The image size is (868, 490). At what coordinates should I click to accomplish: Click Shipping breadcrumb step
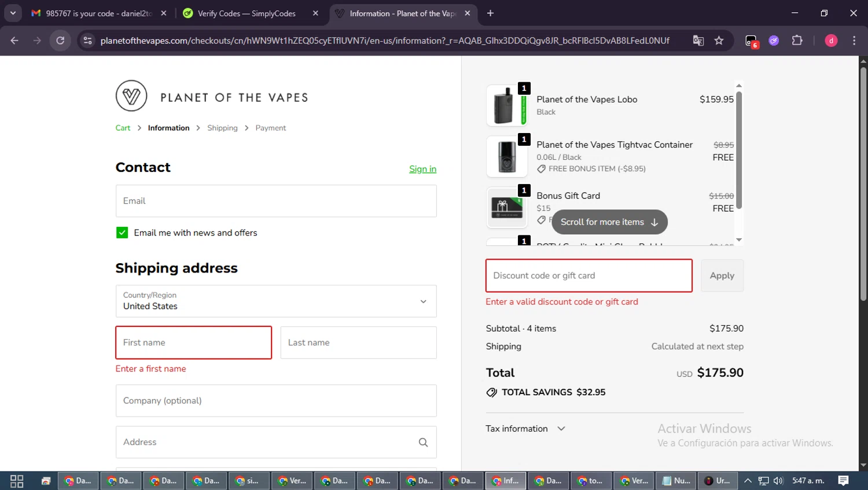click(x=222, y=128)
